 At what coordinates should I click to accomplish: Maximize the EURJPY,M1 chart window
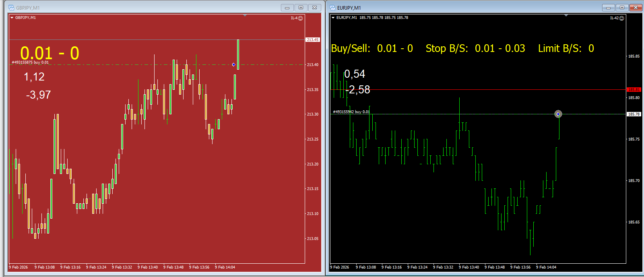click(x=622, y=8)
